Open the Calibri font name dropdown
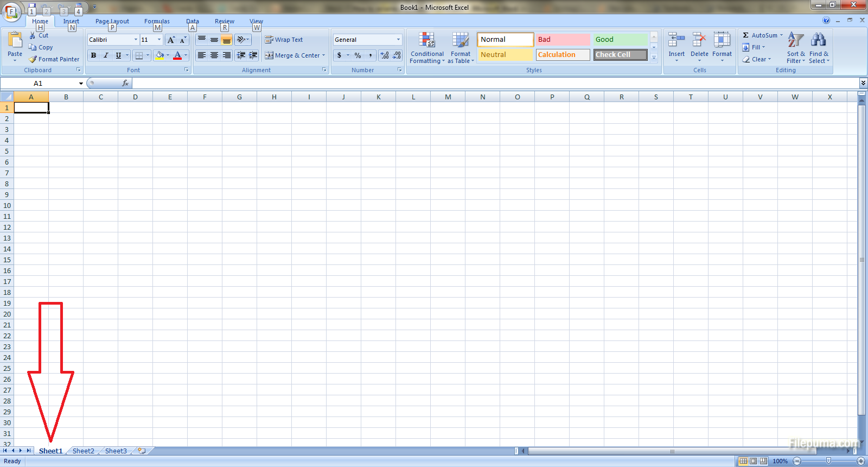Screen dimensions: 868x467 136,40
